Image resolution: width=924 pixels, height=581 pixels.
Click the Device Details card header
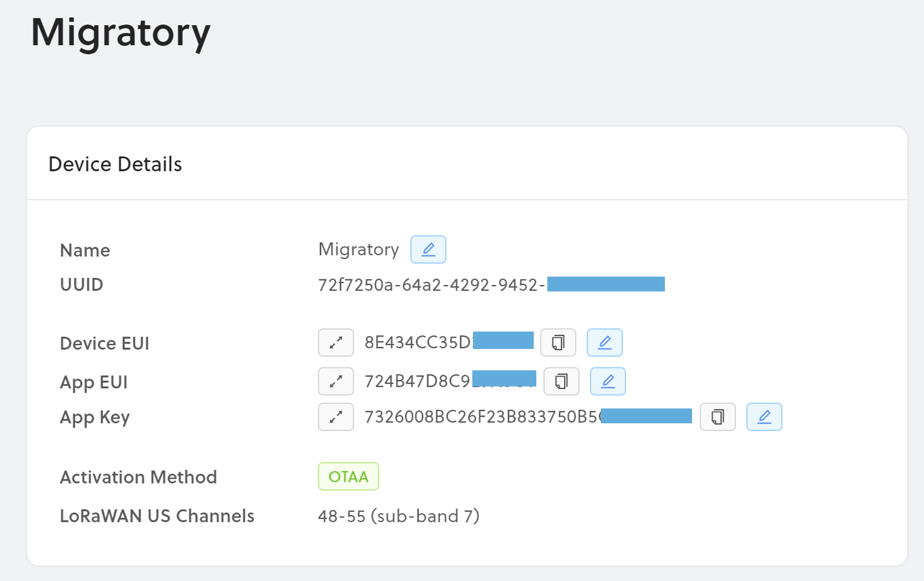point(116,164)
